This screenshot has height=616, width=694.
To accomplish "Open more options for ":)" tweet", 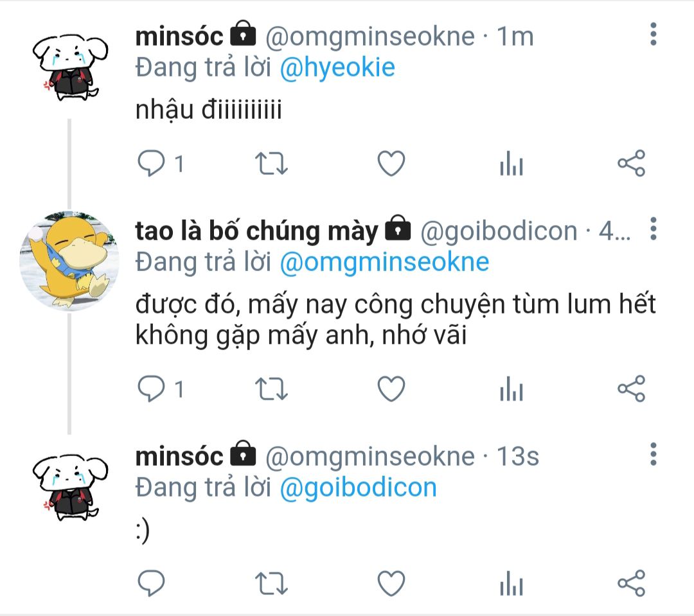I will coord(654,454).
